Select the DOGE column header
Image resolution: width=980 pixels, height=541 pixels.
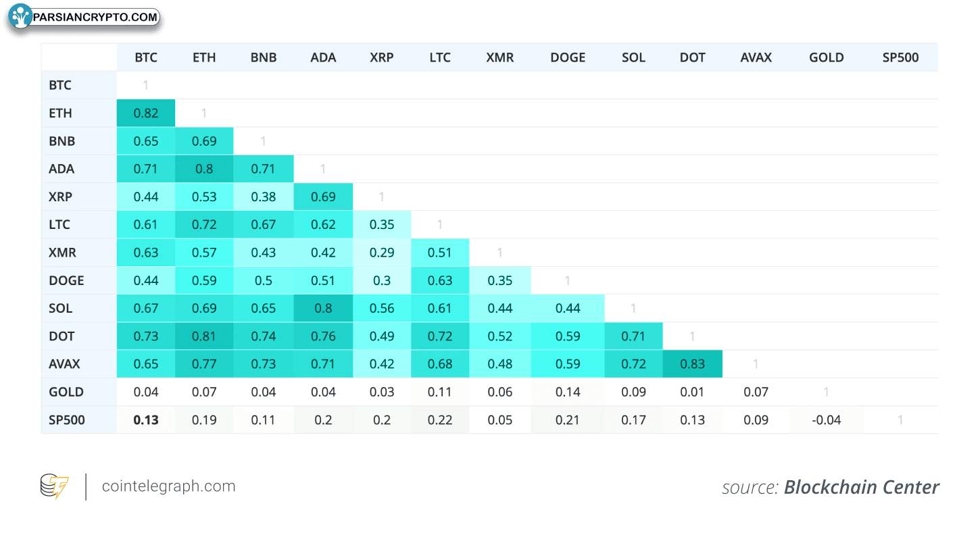(x=568, y=57)
